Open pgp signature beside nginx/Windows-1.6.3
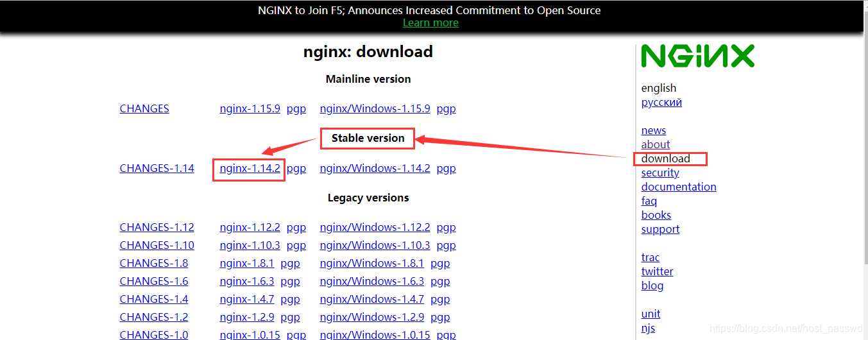Screen dimensions: 868x340 coord(440,282)
